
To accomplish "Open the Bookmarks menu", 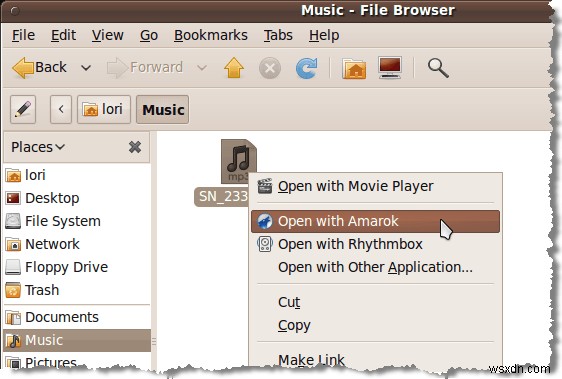I will pos(211,35).
